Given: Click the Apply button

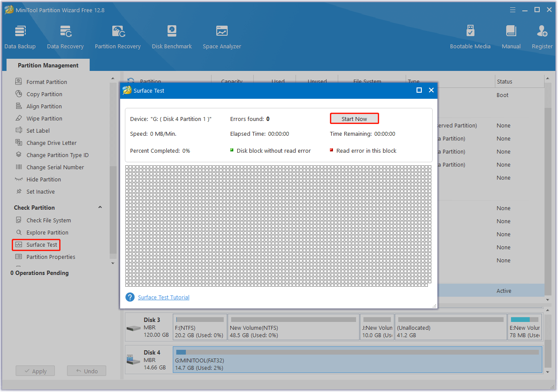Looking at the screenshot, I should pyautogui.click(x=35, y=371).
